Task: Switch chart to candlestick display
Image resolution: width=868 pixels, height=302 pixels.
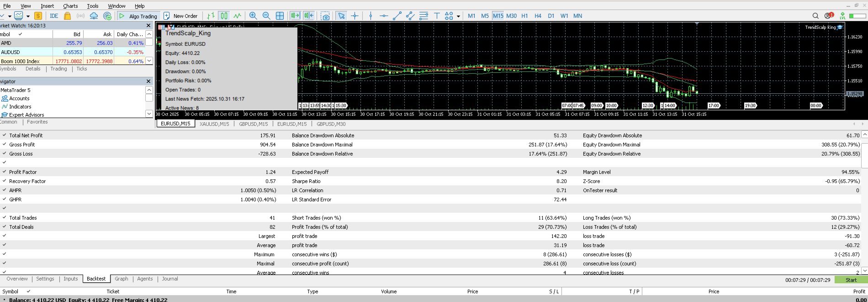Action: (224, 16)
